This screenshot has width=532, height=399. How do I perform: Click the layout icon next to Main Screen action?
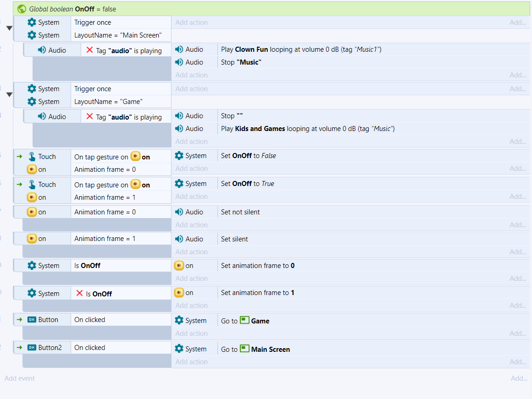point(245,349)
